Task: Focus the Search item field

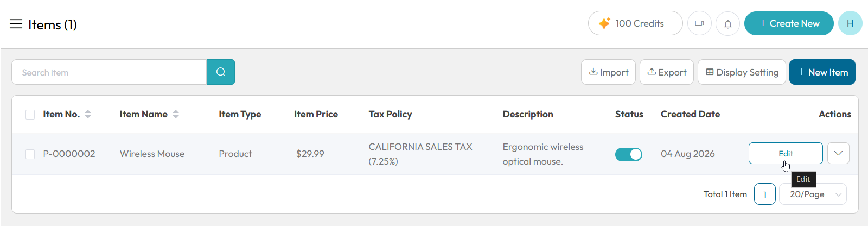Action: tap(109, 72)
